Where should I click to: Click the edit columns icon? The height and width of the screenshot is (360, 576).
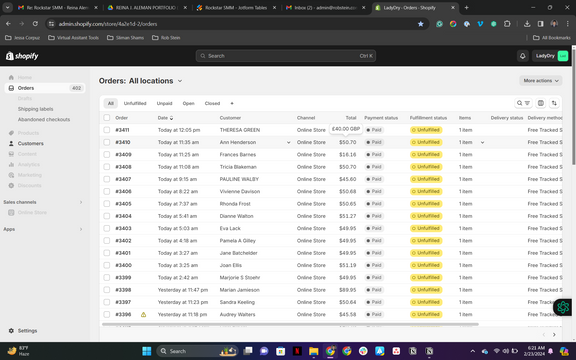coord(540,103)
